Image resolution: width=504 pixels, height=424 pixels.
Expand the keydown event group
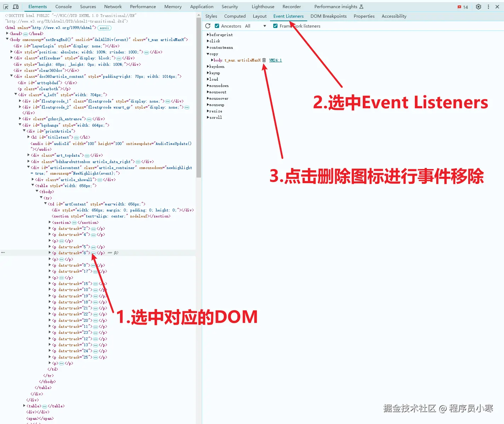[x=208, y=66]
